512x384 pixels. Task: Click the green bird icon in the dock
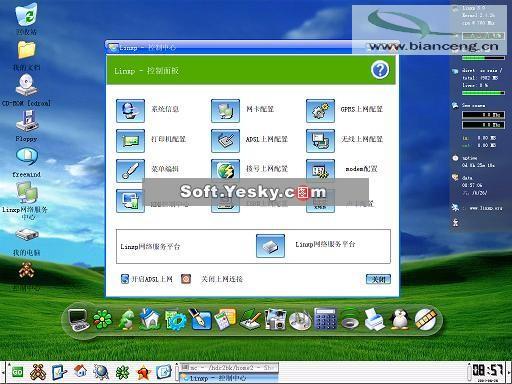pos(126,320)
